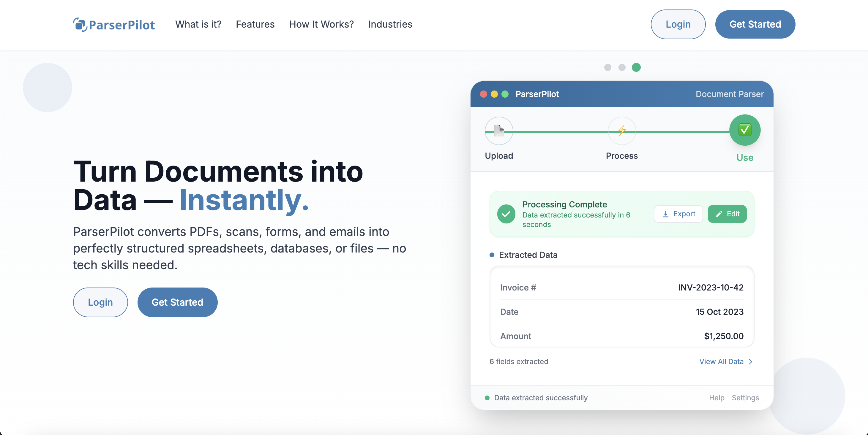The width and height of the screenshot is (868, 435).
Task: Click the Upload step document icon
Action: (499, 131)
